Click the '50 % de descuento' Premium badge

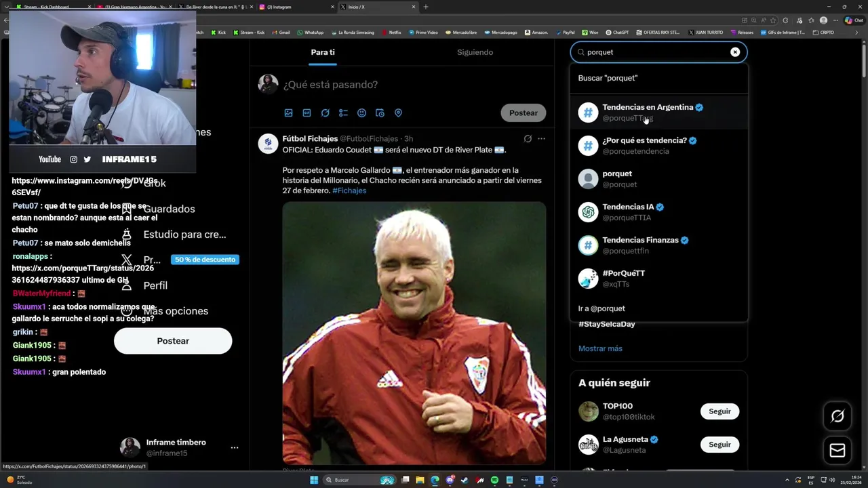[x=205, y=260]
